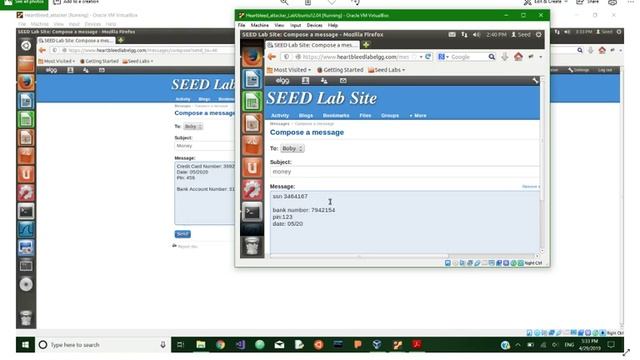Go to Groups on front VM site nav
640x360 pixels.
[x=390, y=116]
